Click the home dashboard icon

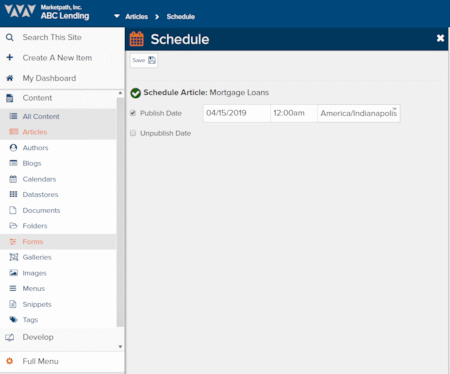[10, 78]
